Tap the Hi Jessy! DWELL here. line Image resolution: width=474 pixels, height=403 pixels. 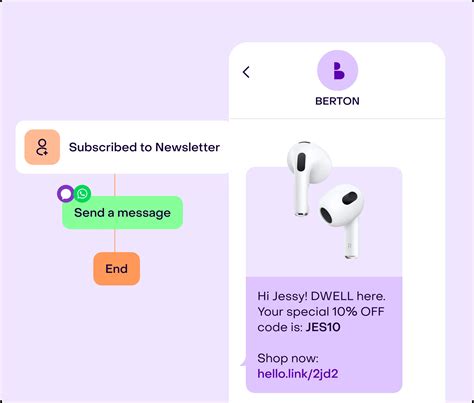click(321, 296)
